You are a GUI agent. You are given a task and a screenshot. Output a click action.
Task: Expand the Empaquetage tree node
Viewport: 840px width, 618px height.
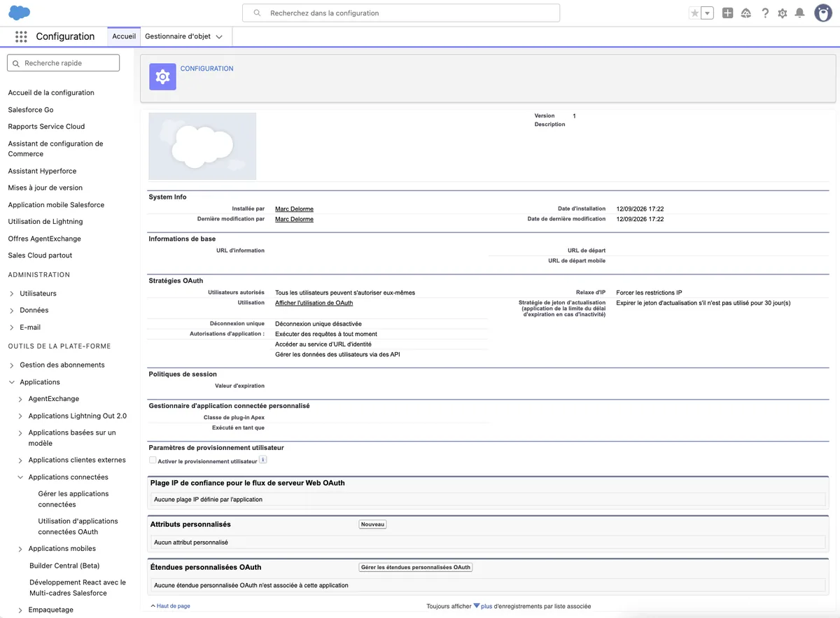pos(20,610)
